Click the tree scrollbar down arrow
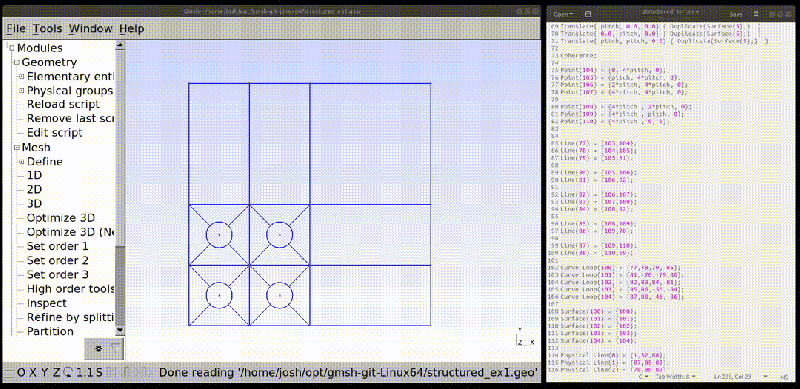This screenshot has height=389, width=800. 120,331
